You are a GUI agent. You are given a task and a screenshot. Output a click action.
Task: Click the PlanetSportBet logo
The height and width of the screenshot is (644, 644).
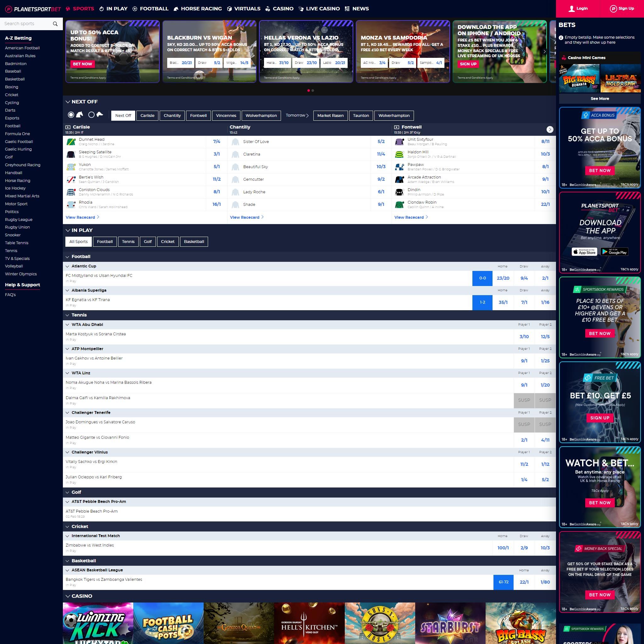click(33, 9)
